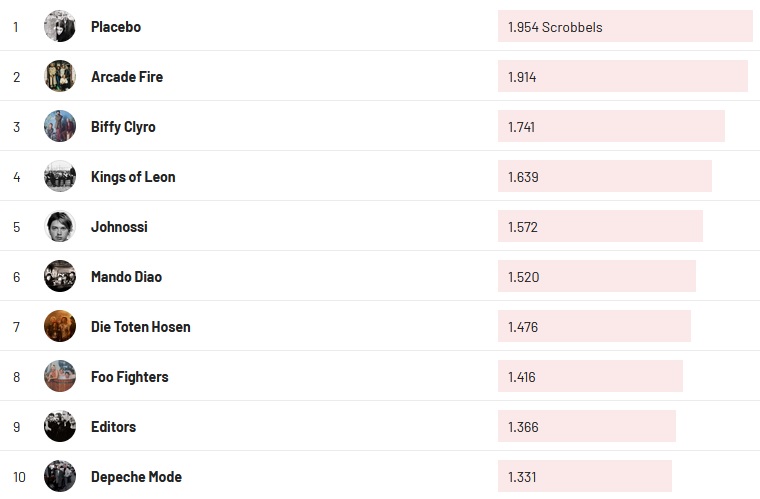
Task: Open Depeche Mode's avatar thumbnail
Action: click(x=60, y=477)
